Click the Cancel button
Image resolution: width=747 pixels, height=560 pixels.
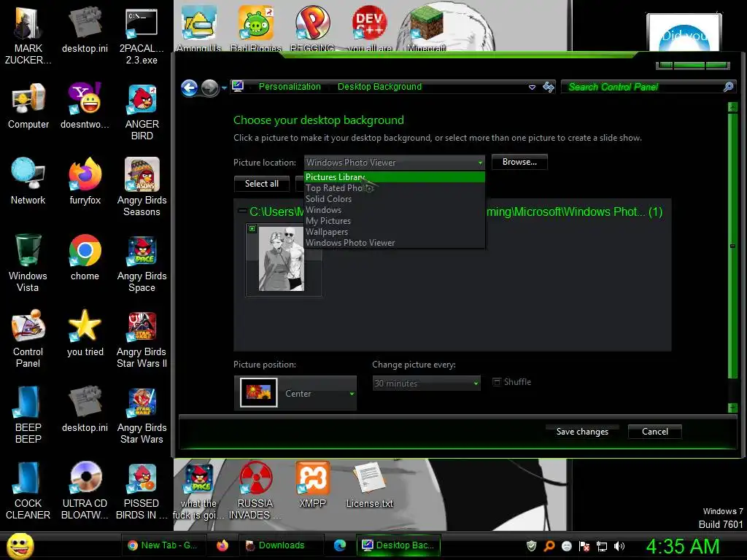pyautogui.click(x=654, y=432)
